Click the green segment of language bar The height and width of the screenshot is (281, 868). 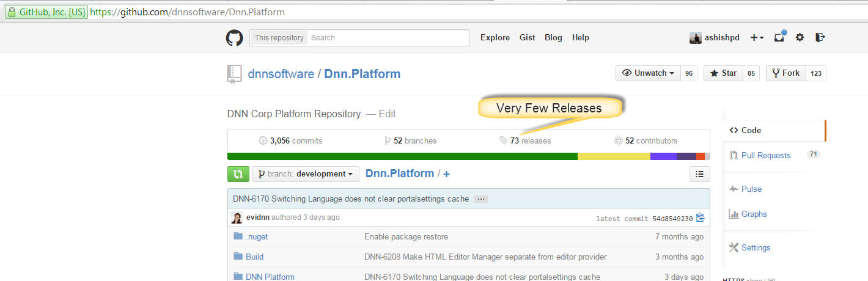click(x=402, y=156)
